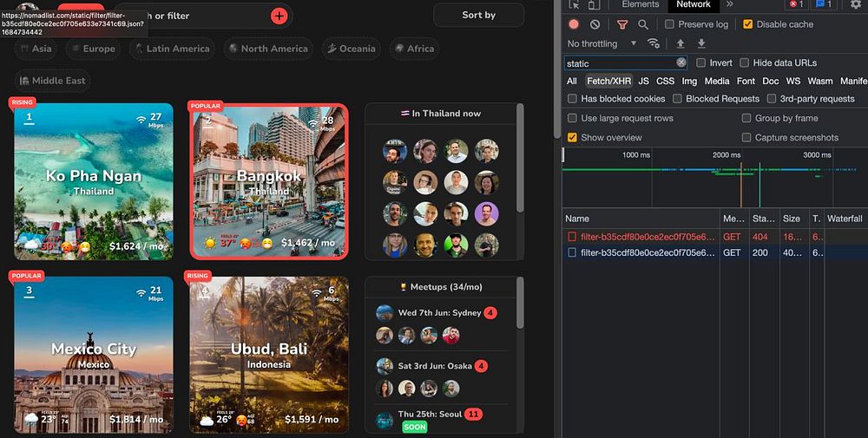
Task: Open DevTools settings gear
Action: (856, 4)
